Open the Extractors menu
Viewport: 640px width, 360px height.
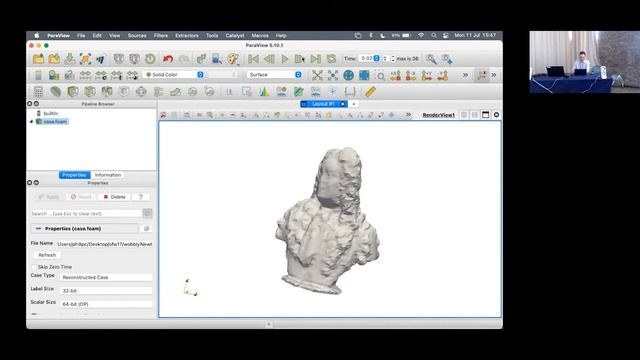(x=187, y=36)
